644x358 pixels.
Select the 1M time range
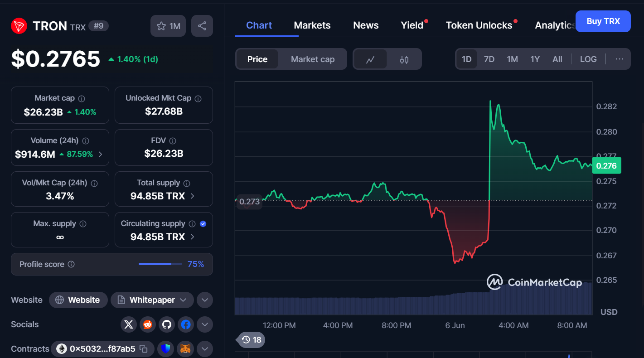512,59
